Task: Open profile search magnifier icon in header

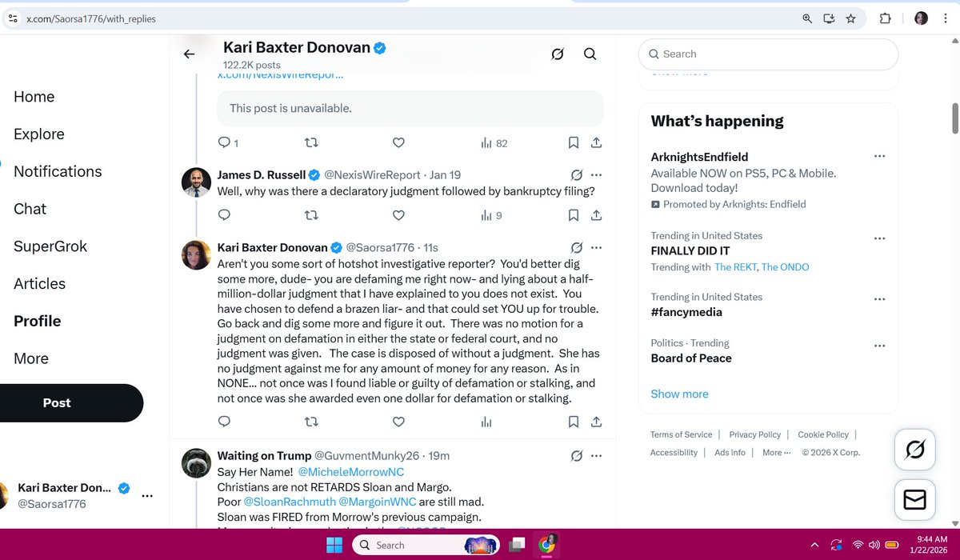Action: point(590,54)
